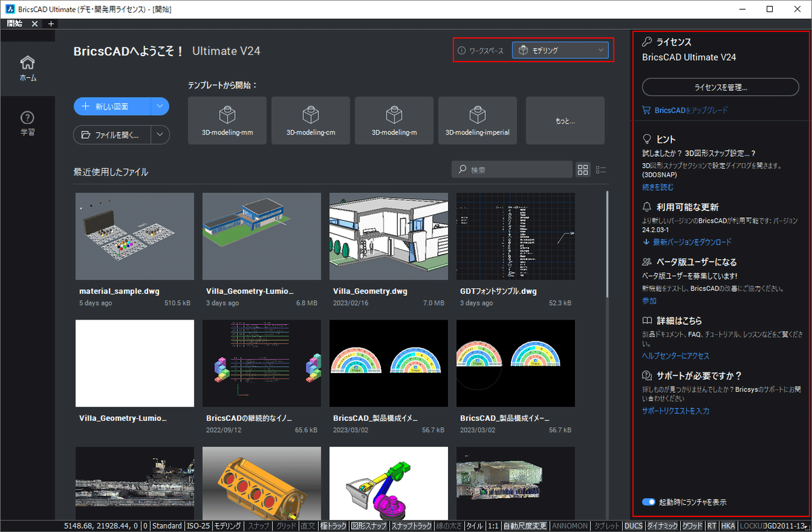Click ANNOMON in status bar
Image resolution: width=812 pixels, height=532 pixels.
point(570,526)
